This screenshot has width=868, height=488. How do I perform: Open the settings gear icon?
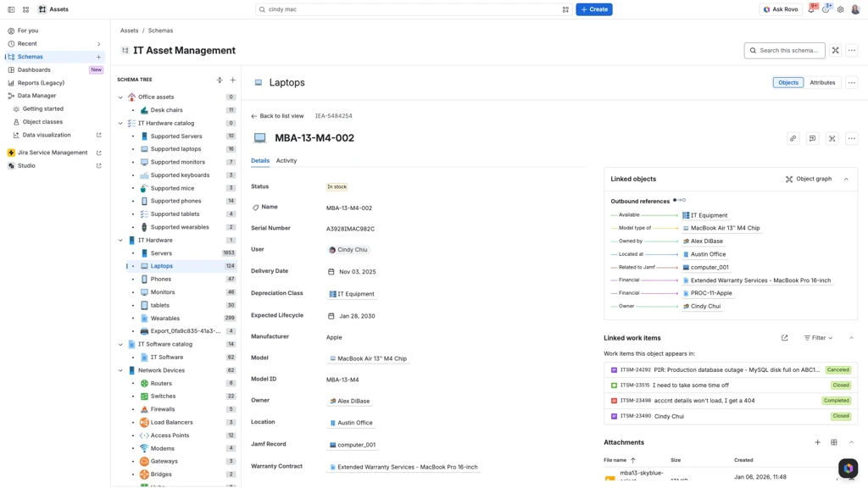[840, 9]
